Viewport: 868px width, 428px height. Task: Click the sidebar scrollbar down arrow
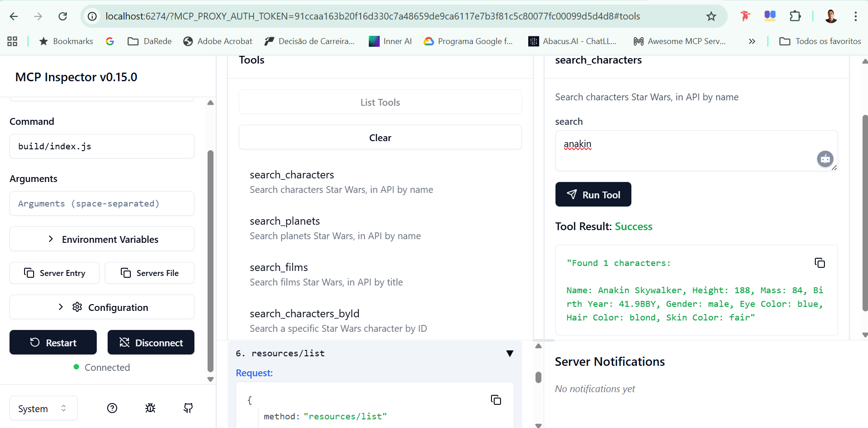point(210,379)
